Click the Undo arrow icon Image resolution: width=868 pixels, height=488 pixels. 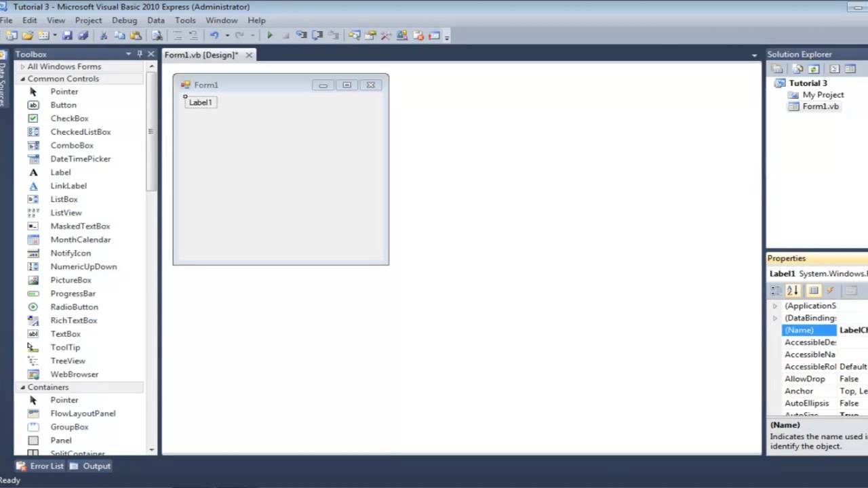[214, 35]
